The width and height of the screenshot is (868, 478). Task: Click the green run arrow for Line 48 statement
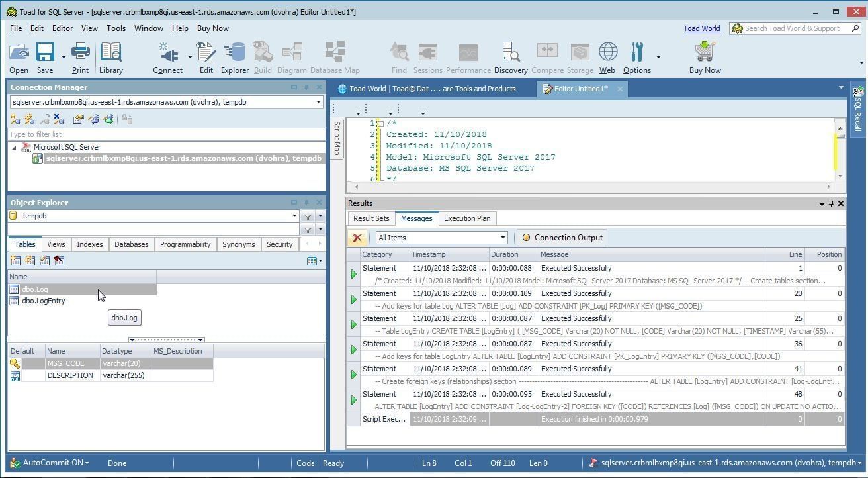point(353,400)
